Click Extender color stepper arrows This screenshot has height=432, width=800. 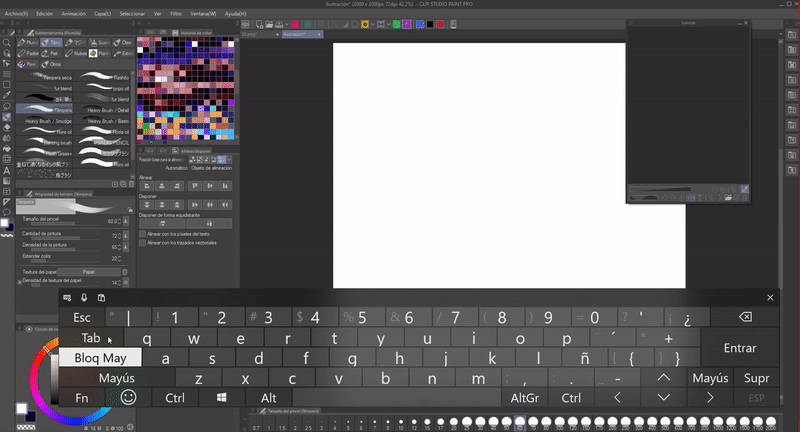tap(119, 259)
